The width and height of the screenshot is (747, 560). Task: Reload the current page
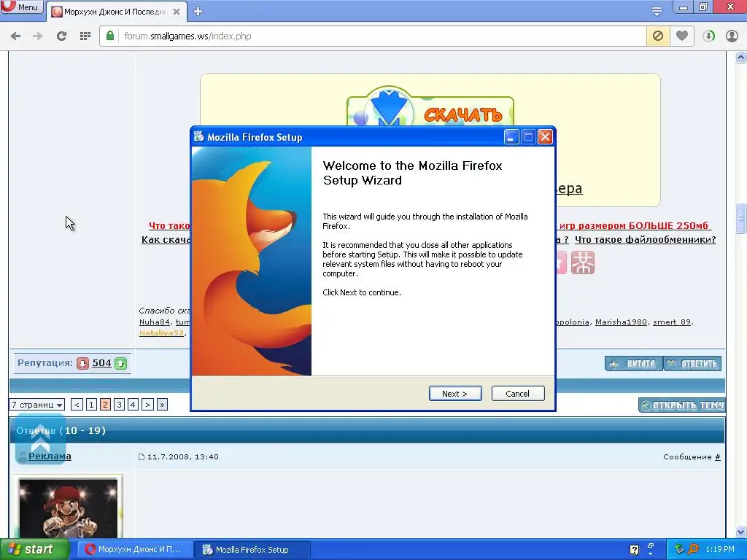tap(61, 36)
